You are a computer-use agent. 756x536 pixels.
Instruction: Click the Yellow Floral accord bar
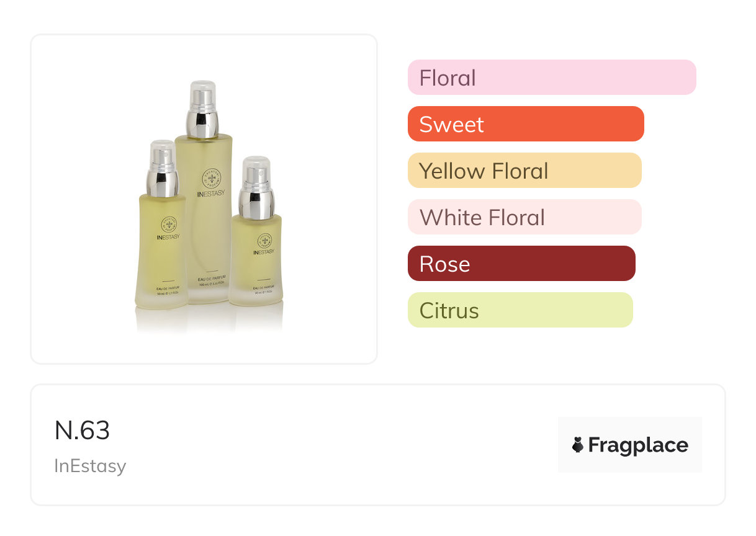[x=524, y=171]
